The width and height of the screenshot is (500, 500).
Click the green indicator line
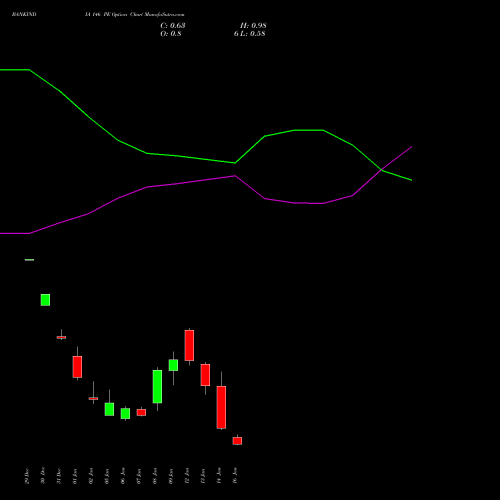206,159
